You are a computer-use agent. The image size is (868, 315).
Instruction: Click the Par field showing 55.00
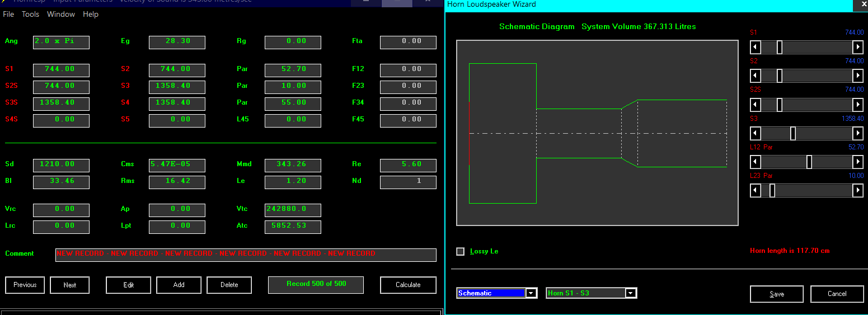coord(293,104)
